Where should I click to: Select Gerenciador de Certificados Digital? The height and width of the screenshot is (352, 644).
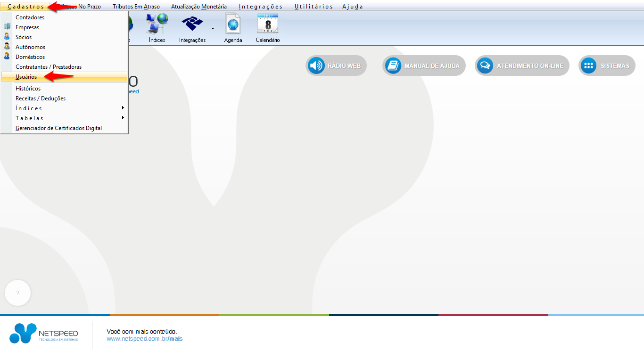[58, 128]
